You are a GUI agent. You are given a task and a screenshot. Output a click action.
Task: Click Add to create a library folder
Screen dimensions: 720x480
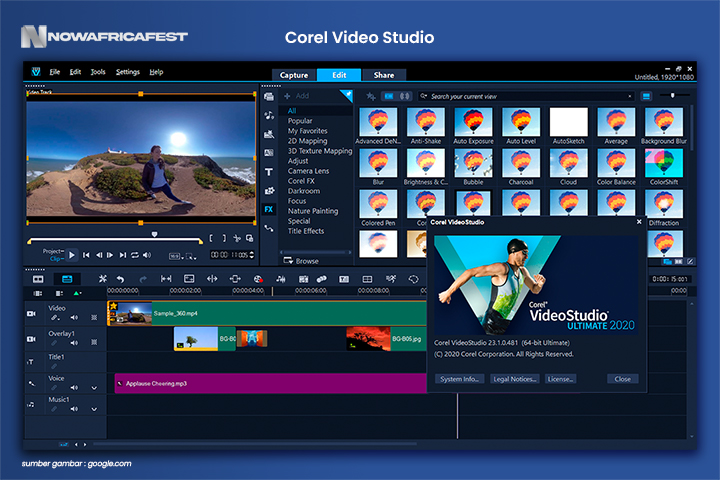tap(297, 96)
